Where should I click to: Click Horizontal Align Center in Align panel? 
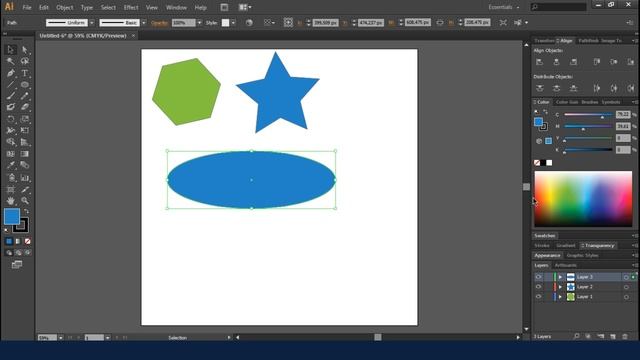[x=556, y=62]
